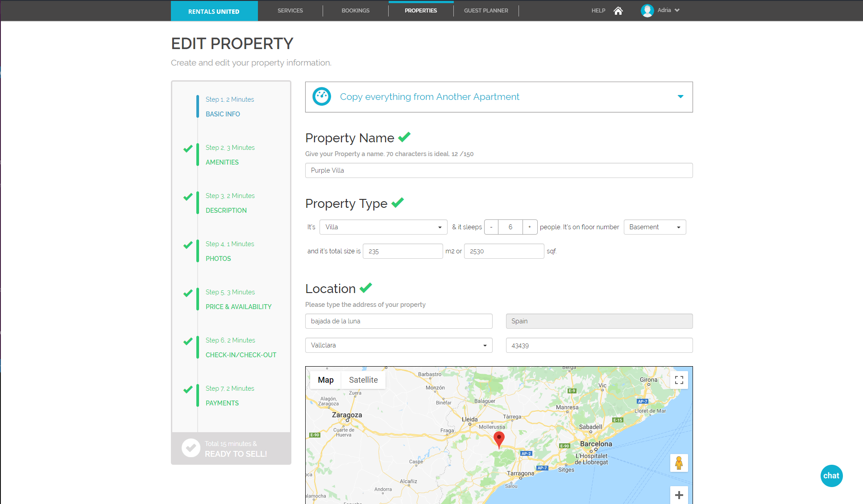
Task: Switch map to Satellite view
Action: (x=363, y=380)
